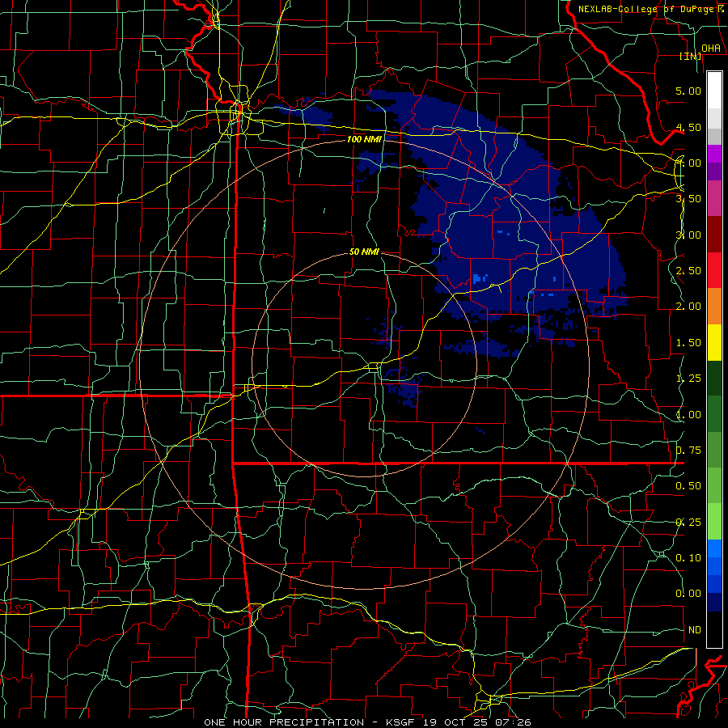Screen dimensions: 728x728
Task: Click the 0.25 legend value
Action: tap(688, 523)
